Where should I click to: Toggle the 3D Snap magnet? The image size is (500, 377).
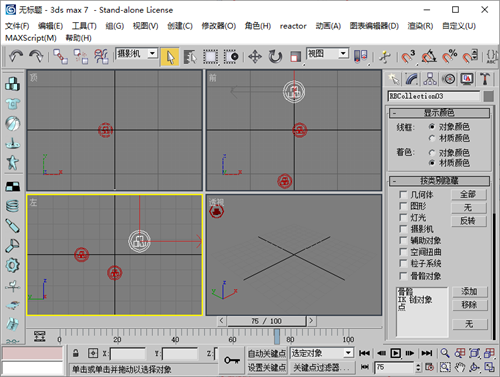click(x=407, y=57)
